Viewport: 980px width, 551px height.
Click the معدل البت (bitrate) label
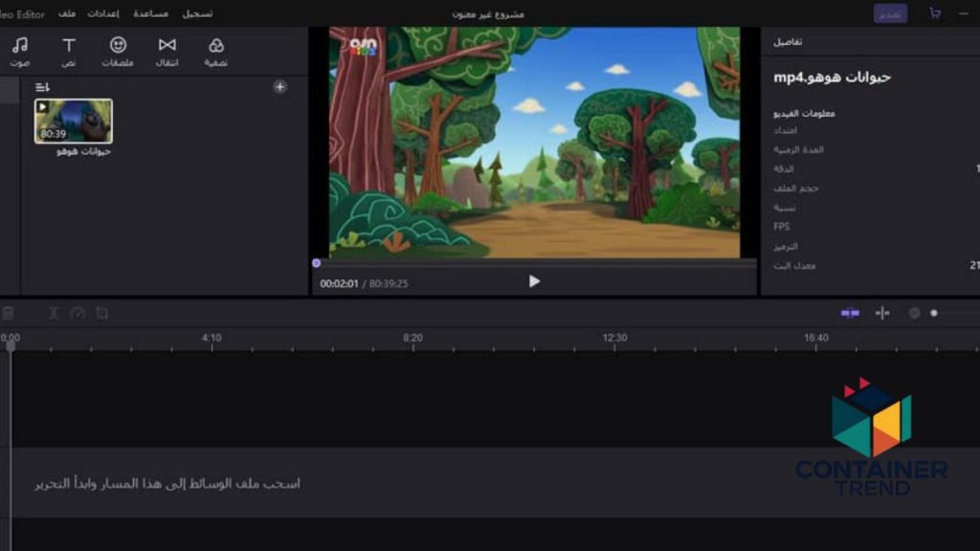[794, 266]
